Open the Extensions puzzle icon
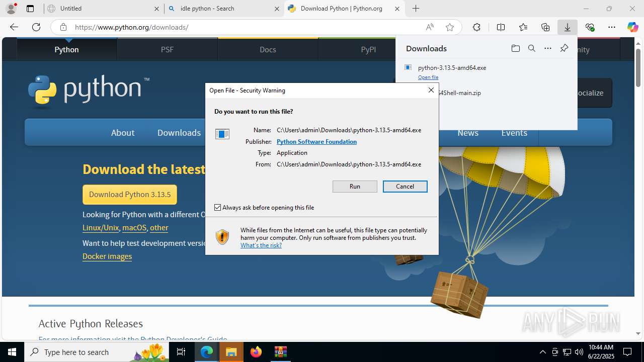 click(x=476, y=27)
